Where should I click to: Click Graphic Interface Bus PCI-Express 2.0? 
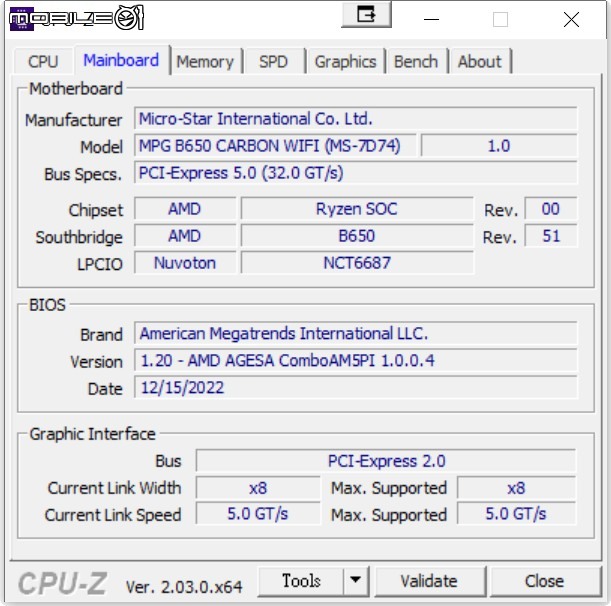click(x=386, y=461)
